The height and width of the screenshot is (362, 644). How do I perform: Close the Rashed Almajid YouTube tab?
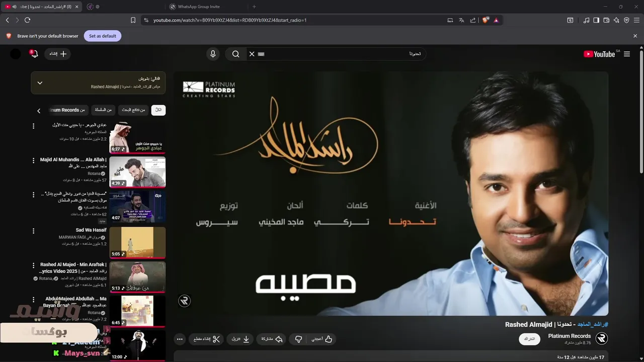click(77, 7)
